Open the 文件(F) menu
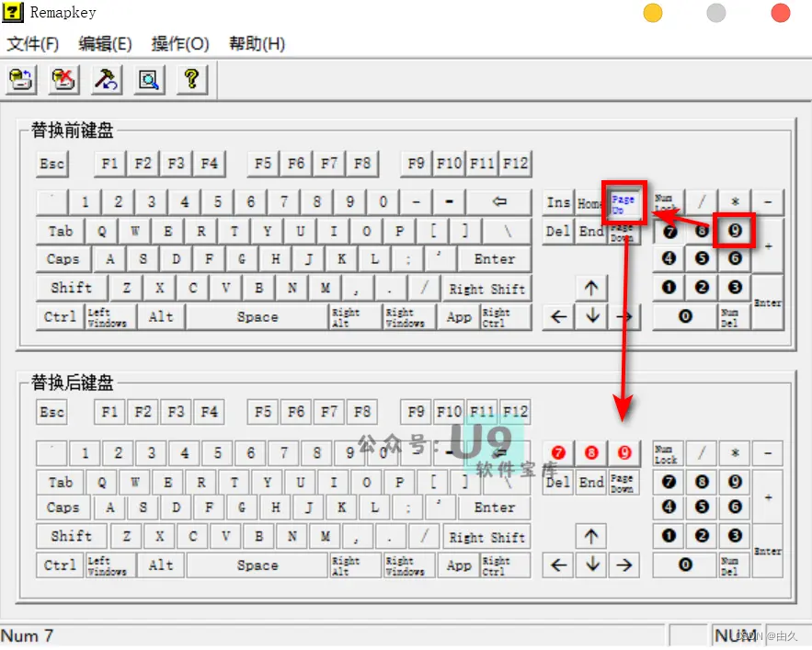The image size is (812, 650). [x=32, y=44]
